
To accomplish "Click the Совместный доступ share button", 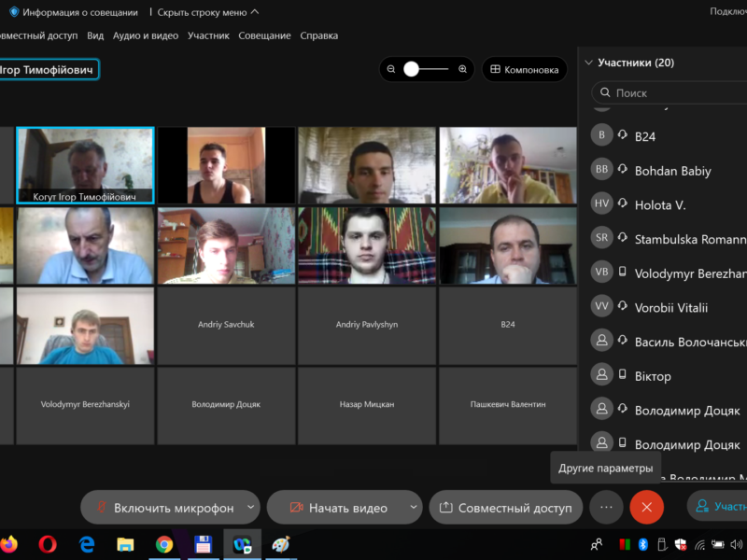I will tap(505, 508).
